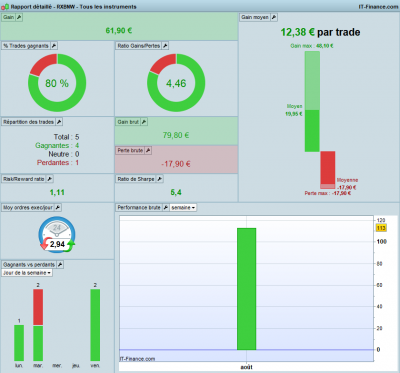Click the 4,46 gains/losses donut chart

176,83
